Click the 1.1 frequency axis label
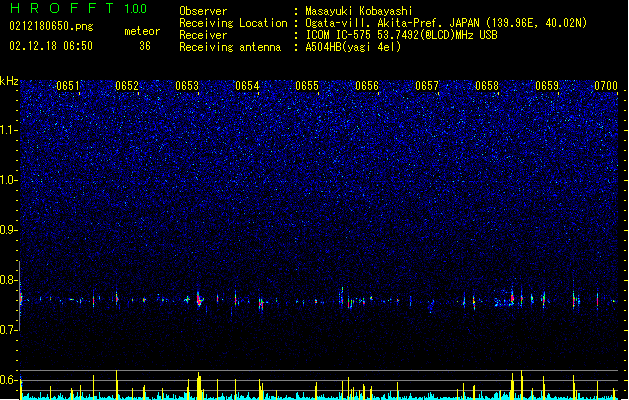Screen dimensions: 629x400 9,130
